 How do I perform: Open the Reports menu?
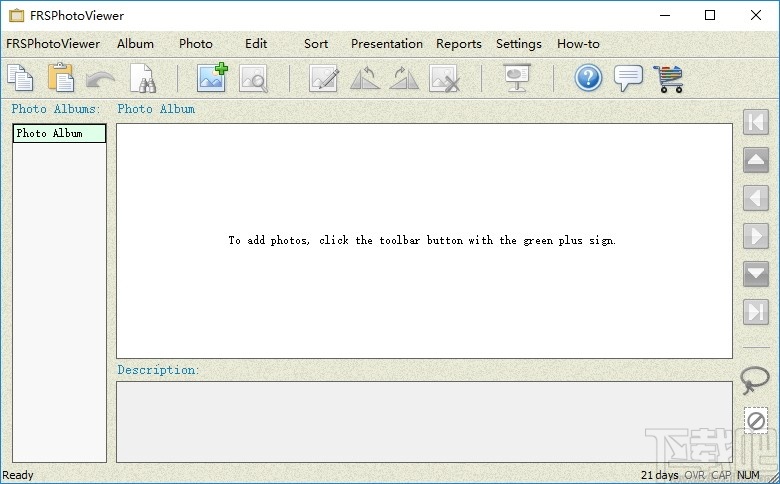click(459, 44)
